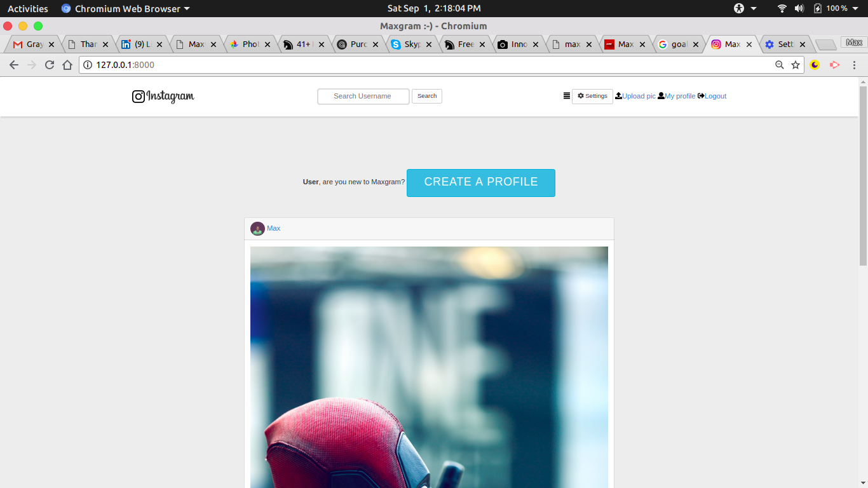Screen dimensions: 868x488
Task: Bookmark this page with the star icon
Action: (796, 65)
